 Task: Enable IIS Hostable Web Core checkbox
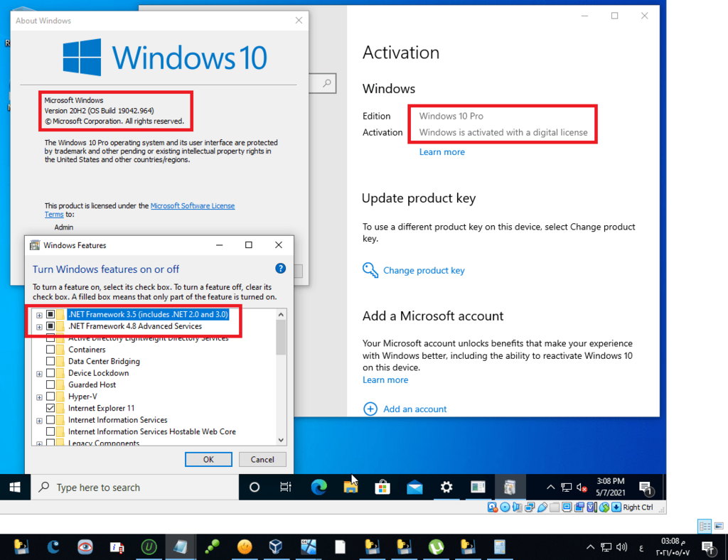tap(50, 431)
